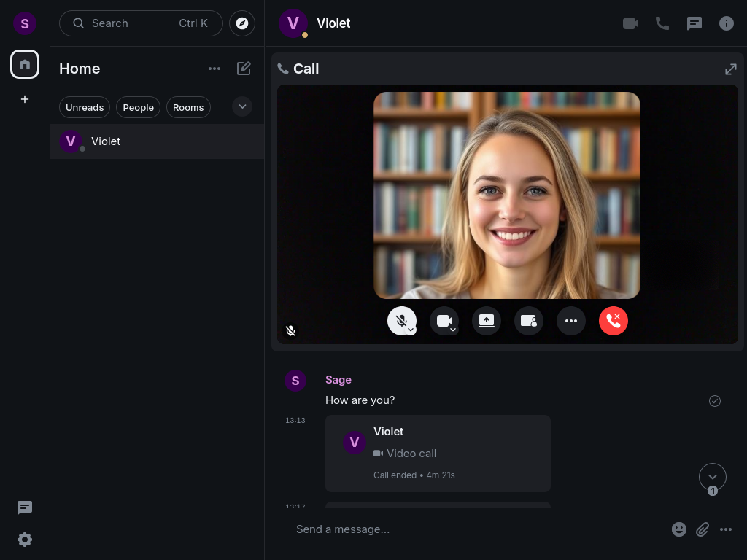The image size is (747, 560).
Task: Share your screen in the call
Action: [487, 321]
